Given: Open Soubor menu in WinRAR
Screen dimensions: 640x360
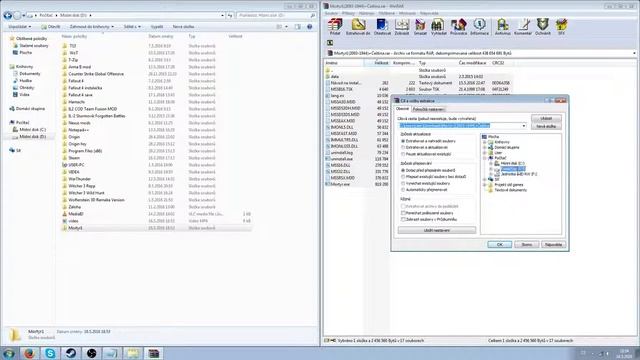Looking at the screenshot, I should [331, 13].
